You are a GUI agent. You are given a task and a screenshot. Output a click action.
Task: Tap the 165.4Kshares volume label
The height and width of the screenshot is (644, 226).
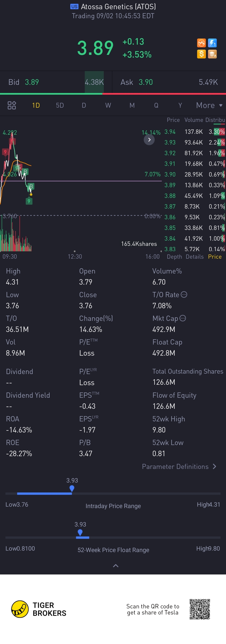click(x=139, y=244)
